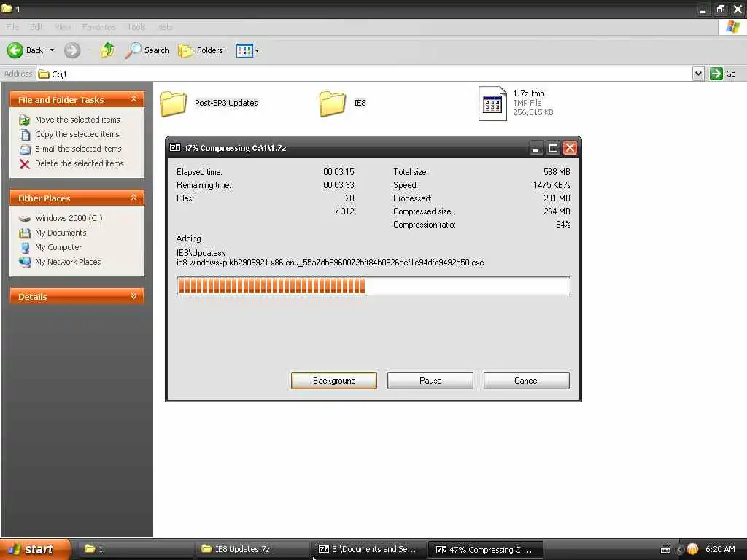Image resolution: width=747 pixels, height=560 pixels.
Task: Open the Search pane
Action: click(147, 50)
